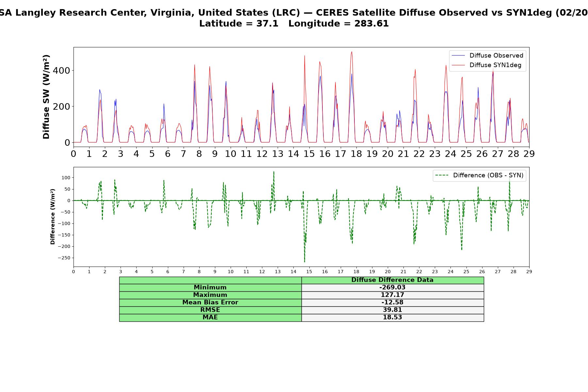Click the deepest green trough near day 15
588x392 pixels.
coord(304,262)
